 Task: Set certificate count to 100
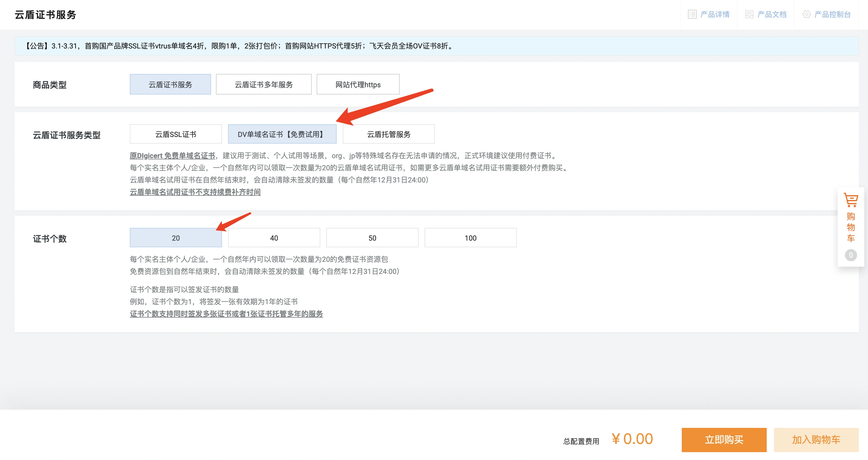pos(470,238)
